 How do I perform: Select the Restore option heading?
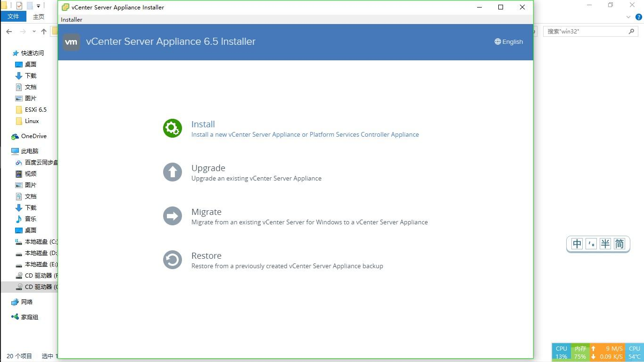(x=206, y=255)
